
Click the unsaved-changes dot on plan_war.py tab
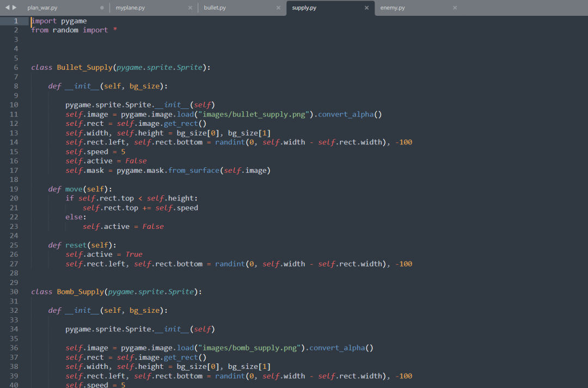(101, 8)
